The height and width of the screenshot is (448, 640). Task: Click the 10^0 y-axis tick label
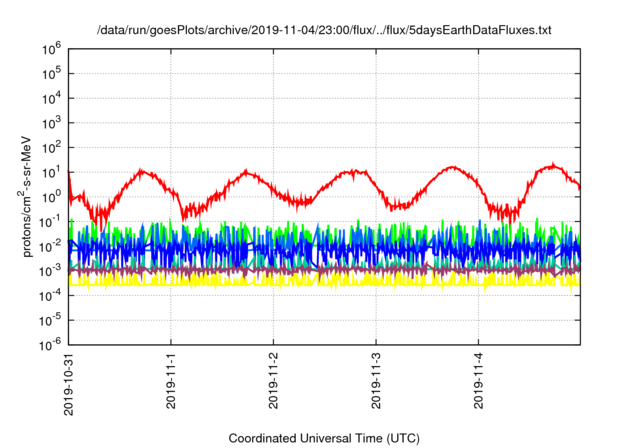[52, 197]
